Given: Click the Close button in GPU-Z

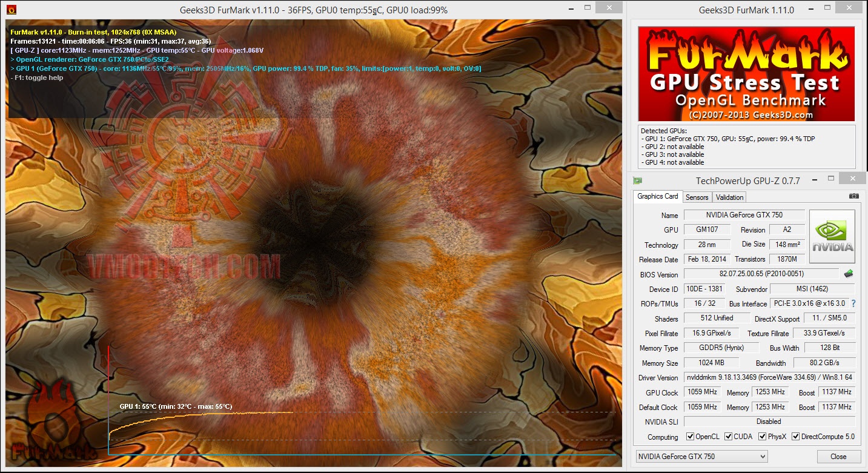Looking at the screenshot, I should [x=838, y=456].
